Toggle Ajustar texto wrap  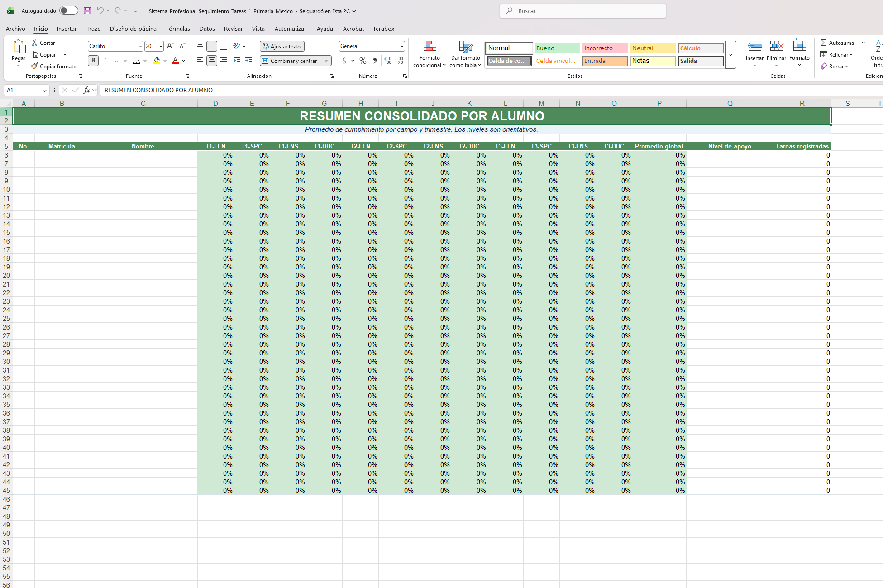click(x=282, y=46)
